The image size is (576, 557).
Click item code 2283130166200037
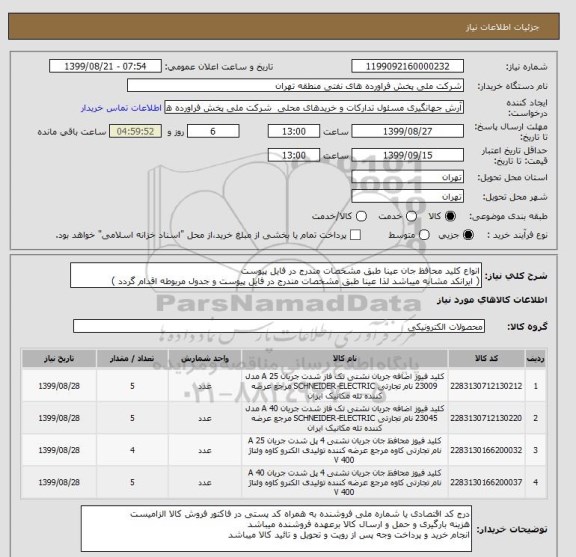coord(486,482)
